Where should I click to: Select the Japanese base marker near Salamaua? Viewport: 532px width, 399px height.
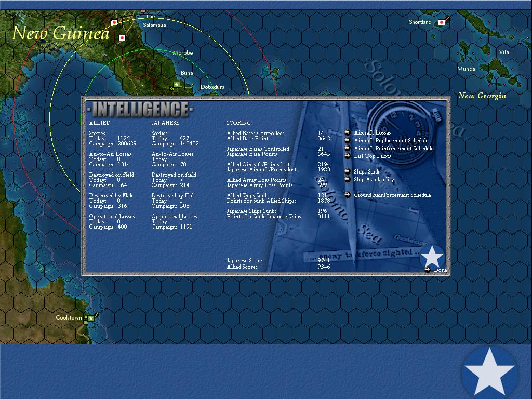click(115, 22)
